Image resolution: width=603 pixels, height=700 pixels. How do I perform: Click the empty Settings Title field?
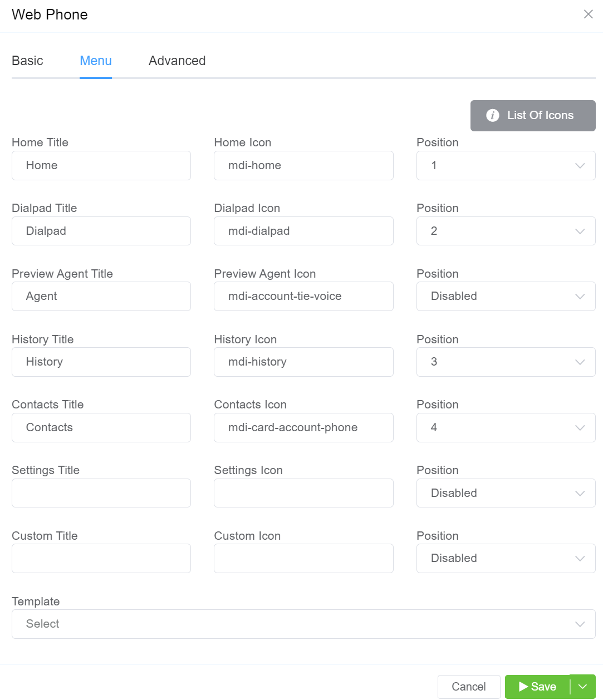pyautogui.click(x=101, y=493)
